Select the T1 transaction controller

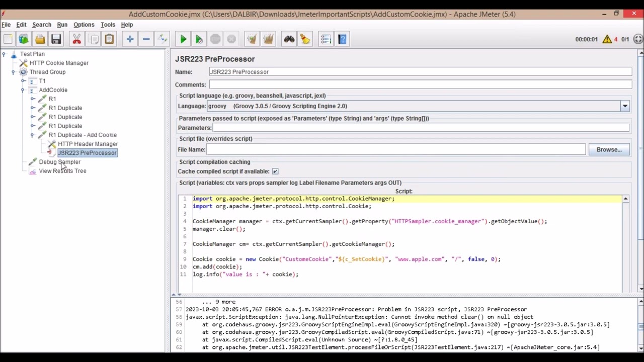42,81
